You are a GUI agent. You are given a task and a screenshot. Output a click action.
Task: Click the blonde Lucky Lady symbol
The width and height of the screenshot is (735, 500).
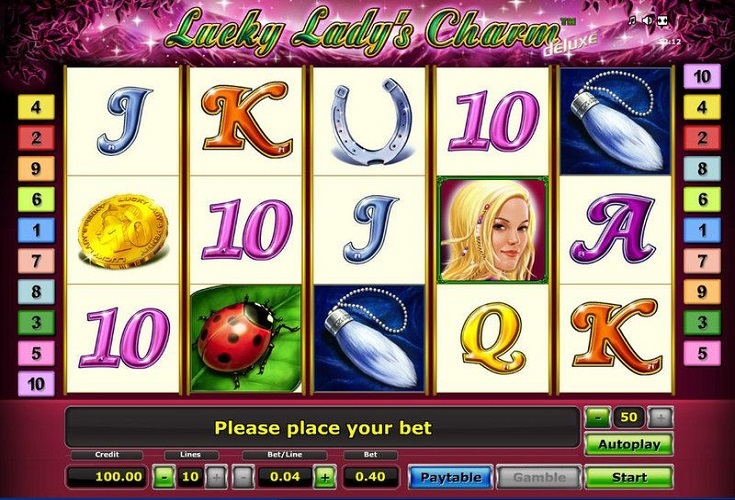492,230
